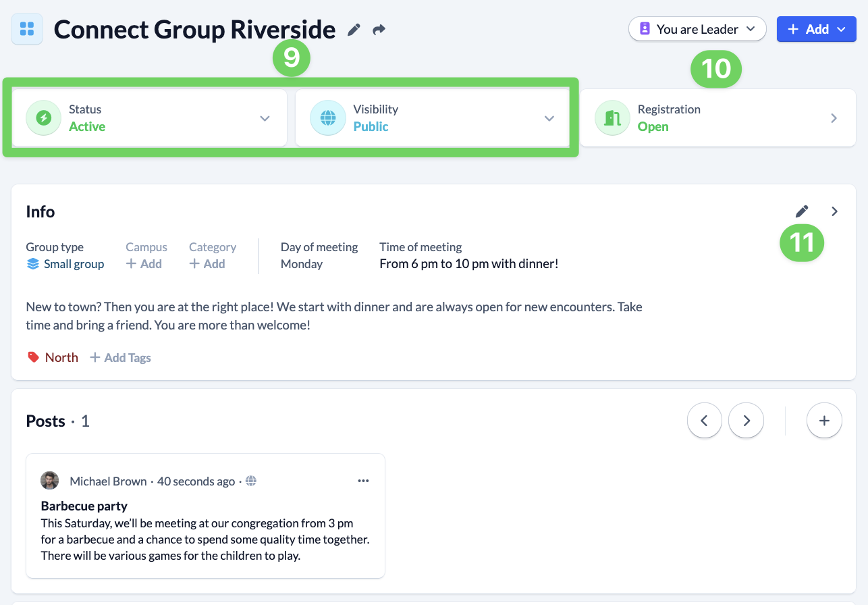Open the 'You are Leader' role dropdown
The height and width of the screenshot is (605, 868).
click(x=697, y=29)
